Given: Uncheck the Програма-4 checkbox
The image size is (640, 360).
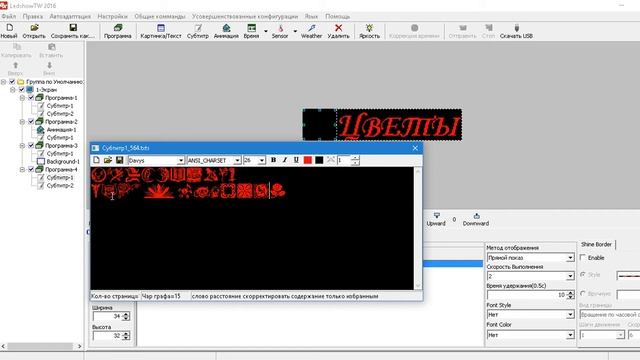Looking at the screenshot, I should pos(31,169).
